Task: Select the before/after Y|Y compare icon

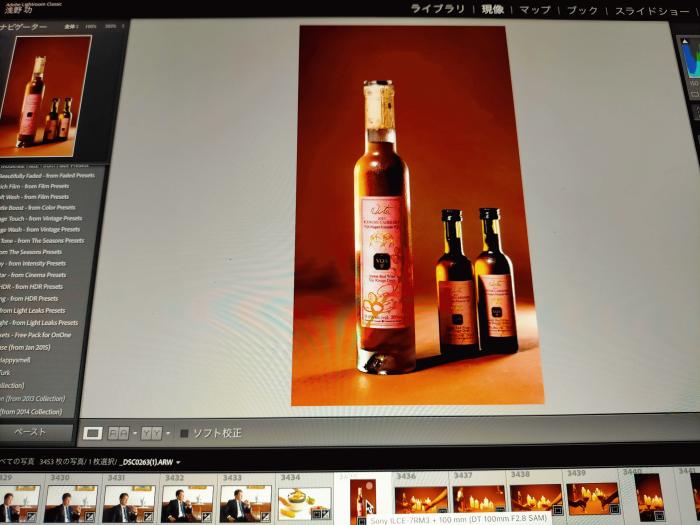Action: point(151,433)
